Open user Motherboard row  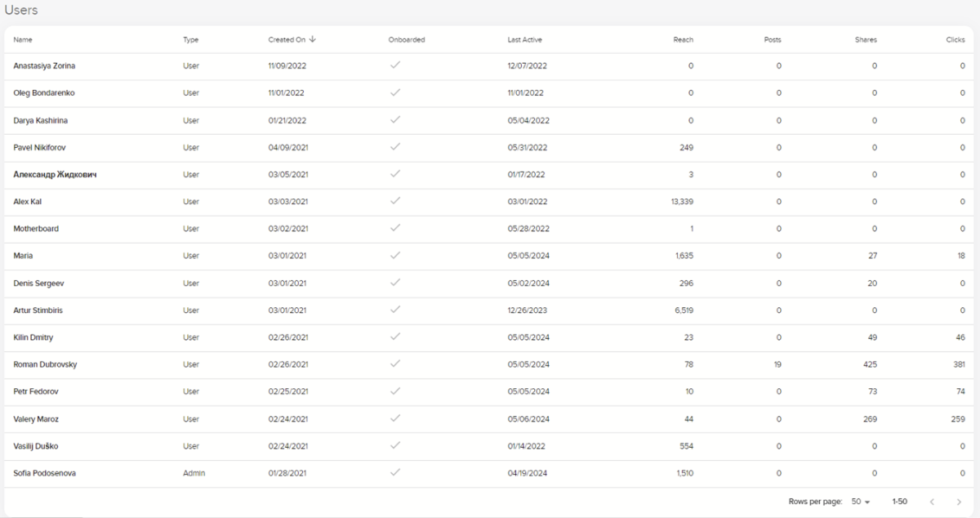(36, 229)
